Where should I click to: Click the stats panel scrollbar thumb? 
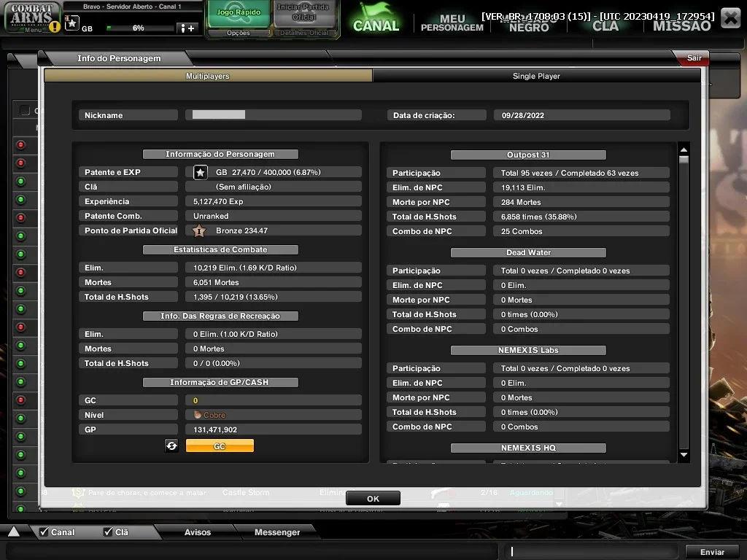point(684,160)
